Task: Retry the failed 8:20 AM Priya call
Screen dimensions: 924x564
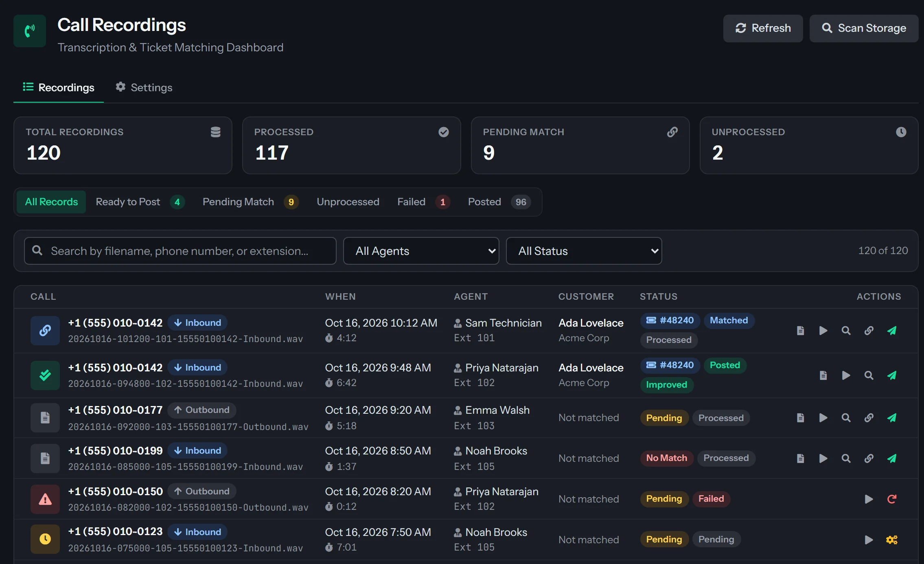Action: tap(891, 499)
